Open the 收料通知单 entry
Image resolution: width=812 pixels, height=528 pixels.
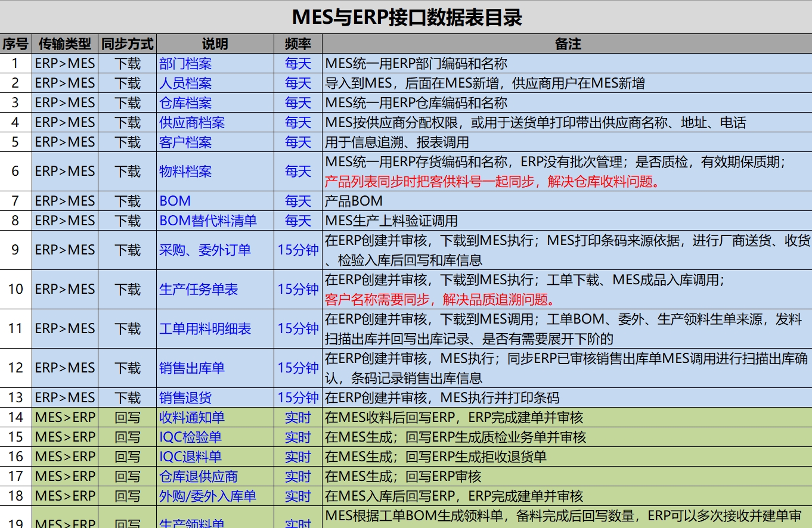pos(192,417)
